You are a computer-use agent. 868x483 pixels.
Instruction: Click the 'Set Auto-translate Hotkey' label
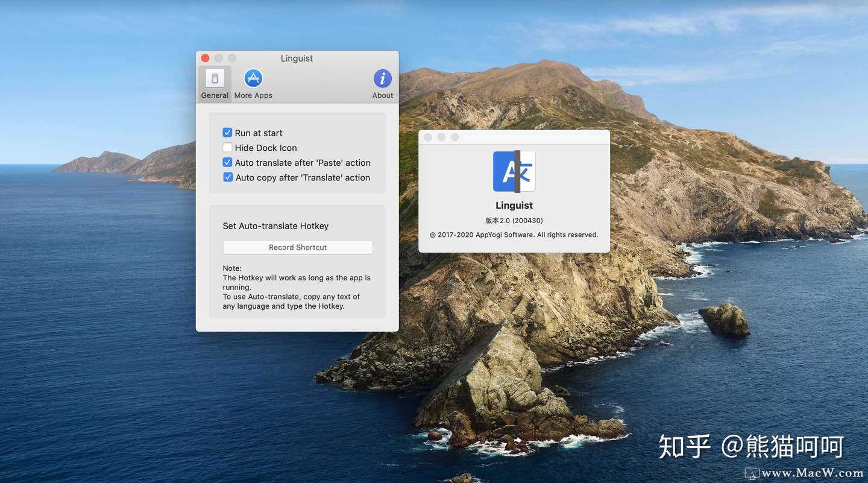275,226
